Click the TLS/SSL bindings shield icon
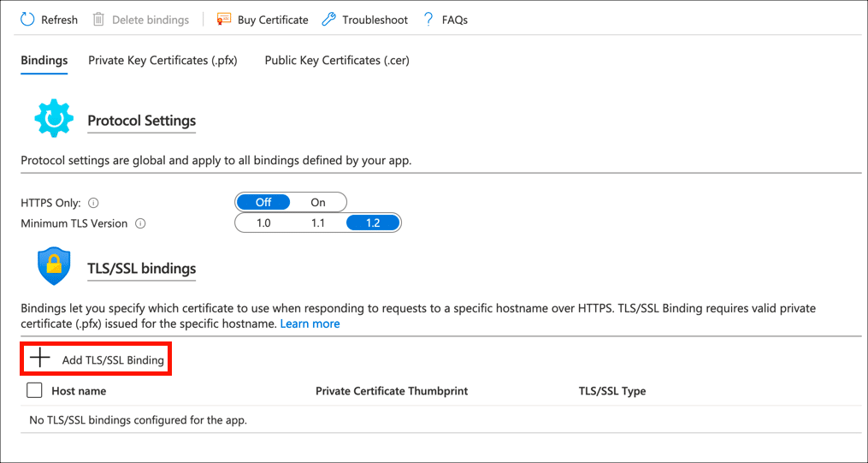The width and height of the screenshot is (868, 463). click(x=53, y=267)
